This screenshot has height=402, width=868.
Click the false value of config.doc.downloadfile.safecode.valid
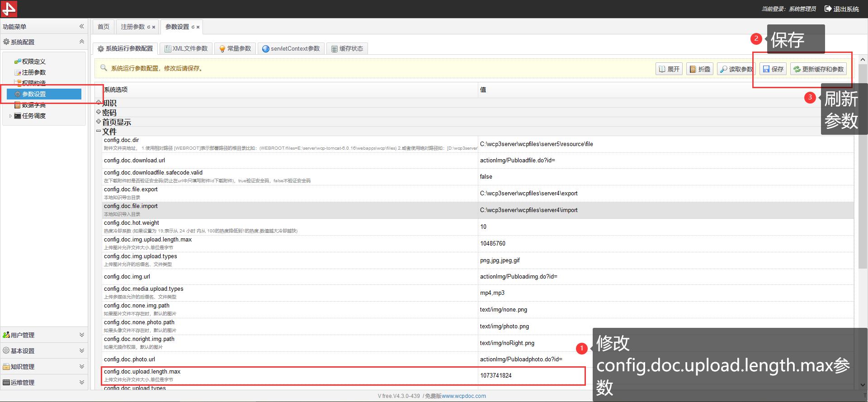click(486, 177)
